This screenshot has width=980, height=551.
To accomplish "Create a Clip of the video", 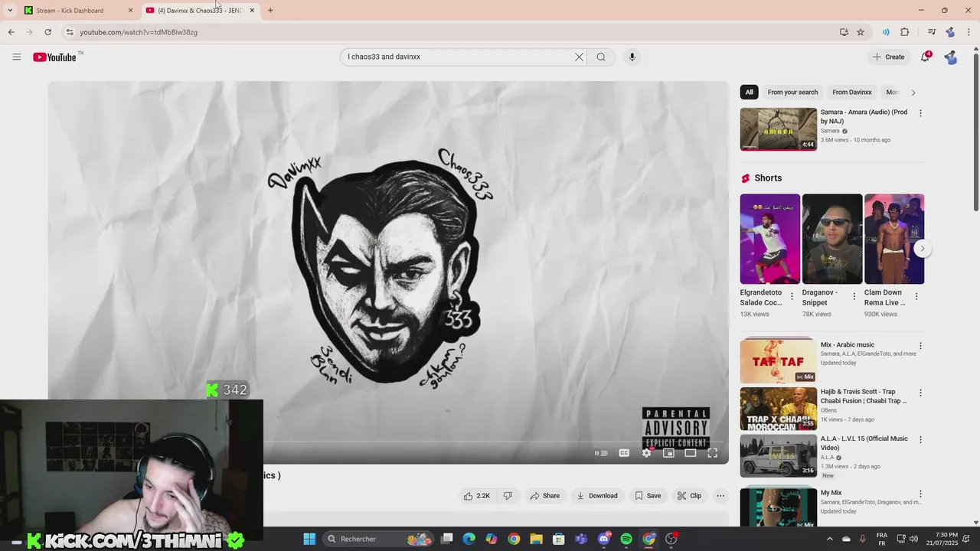I will [x=689, y=496].
